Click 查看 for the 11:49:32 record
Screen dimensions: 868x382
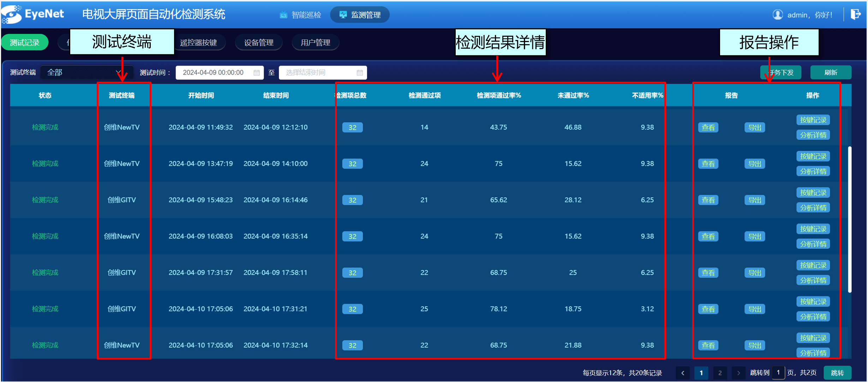pos(708,128)
